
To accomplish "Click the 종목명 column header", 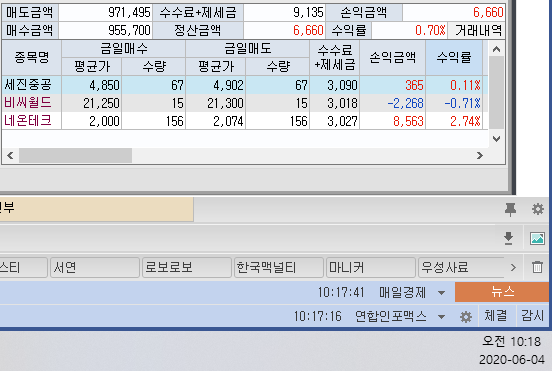I will (32, 57).
